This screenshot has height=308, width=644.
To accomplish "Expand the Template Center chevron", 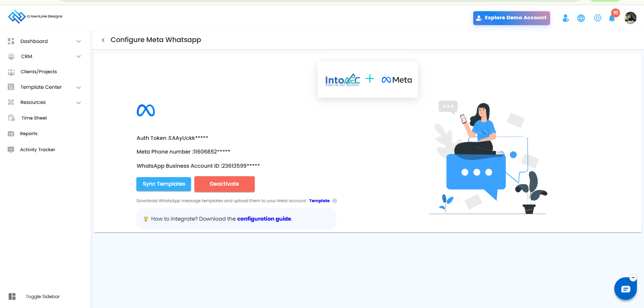I will (79, 87).
